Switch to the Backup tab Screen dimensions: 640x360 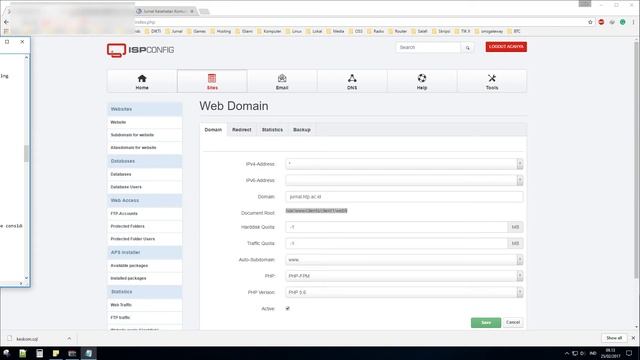point(302,130)
